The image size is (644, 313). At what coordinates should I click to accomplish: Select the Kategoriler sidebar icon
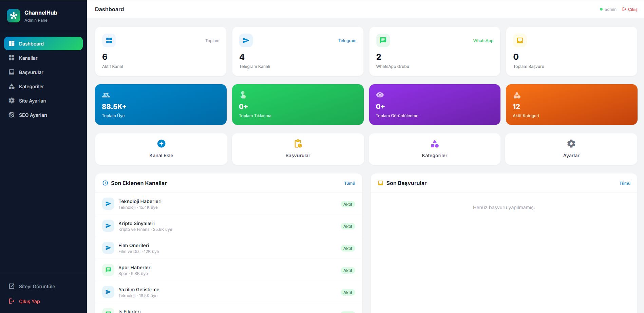pos(12,87)
